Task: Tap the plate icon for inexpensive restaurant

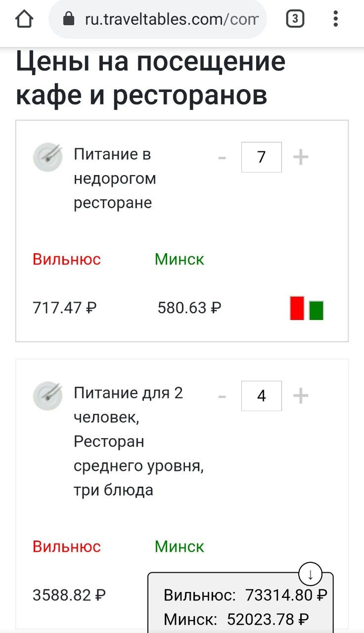Action: [47, 157]
